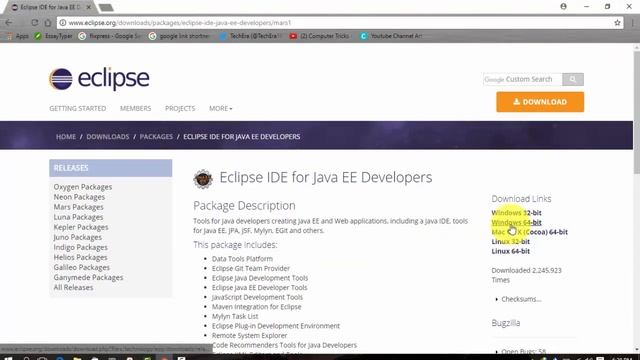Click the browser back arrow
640x360 pixels.
pyautogui.click(x=9, y=23)
